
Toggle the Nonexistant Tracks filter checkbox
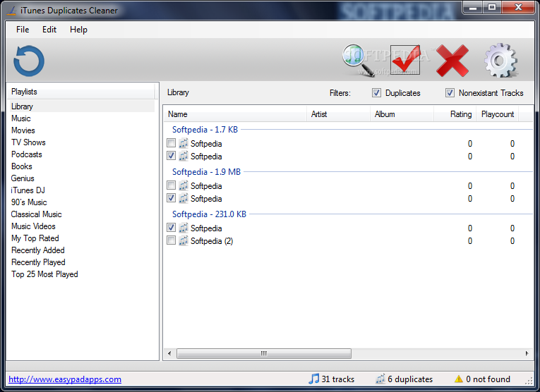tap(450, 93)
